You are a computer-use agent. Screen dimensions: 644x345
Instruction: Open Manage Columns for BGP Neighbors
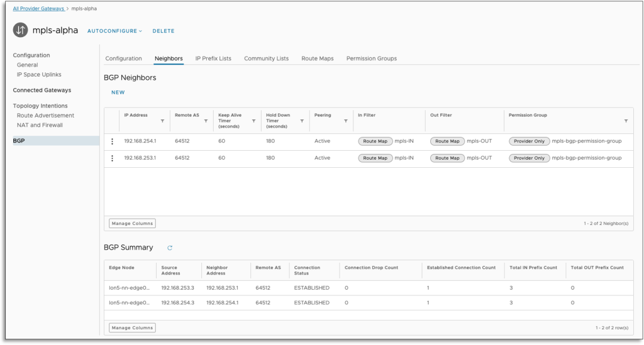[x=132, y=223]
